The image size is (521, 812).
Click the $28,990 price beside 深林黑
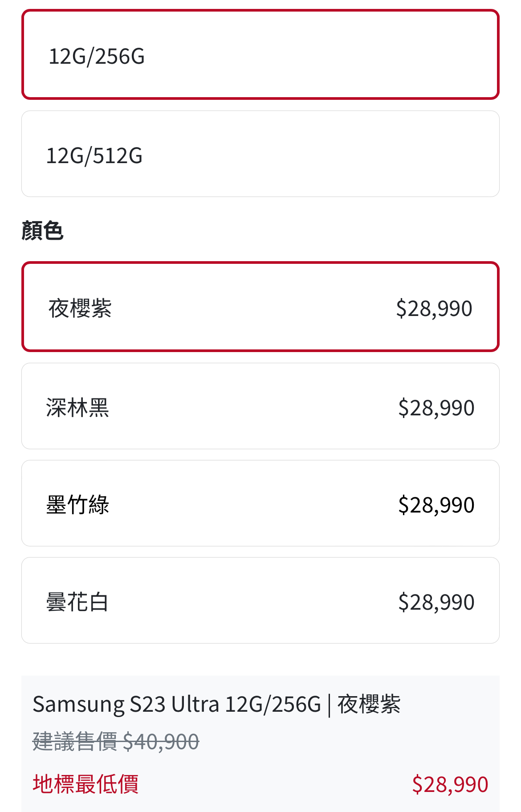click(436, 408)
